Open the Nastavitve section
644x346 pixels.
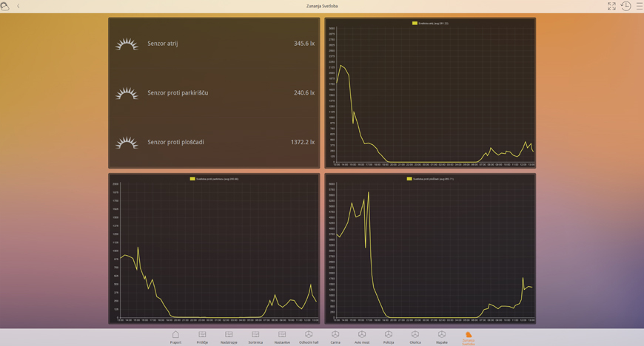coord(282,336)
